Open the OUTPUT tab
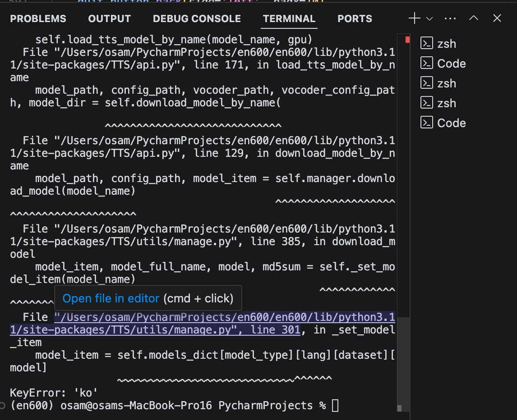 pyautogui.click(x=110, y=18)
